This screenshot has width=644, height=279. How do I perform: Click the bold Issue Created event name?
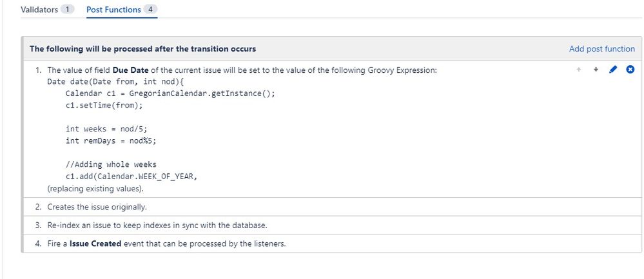click(95, 244)
